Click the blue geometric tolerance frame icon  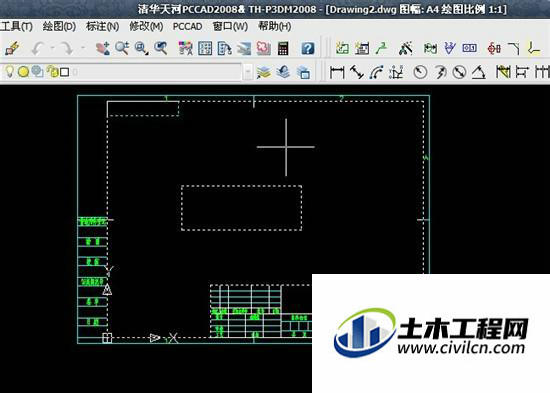pyautogui.click(x=469, y=48)
